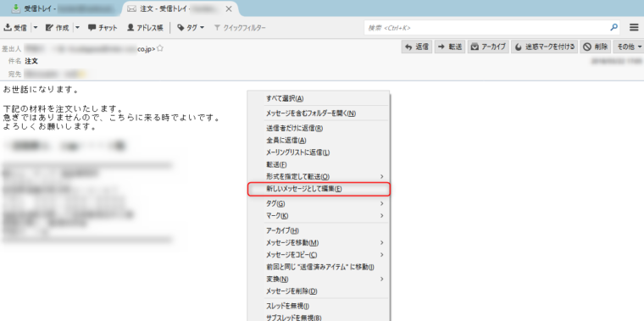Viewport: 644px width, 321px height.
Task: Expand the タグ(G) submenu
Action: pyautogui.click(x=319, y=203)
